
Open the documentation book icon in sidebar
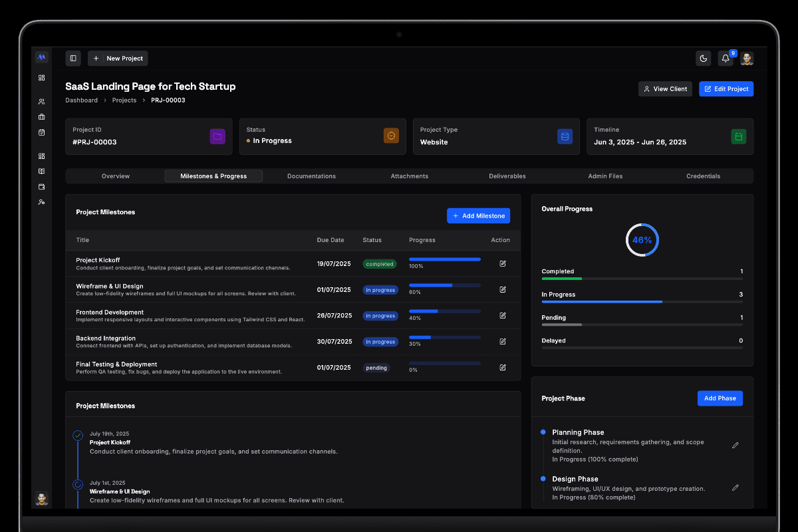tap(41, 172)
